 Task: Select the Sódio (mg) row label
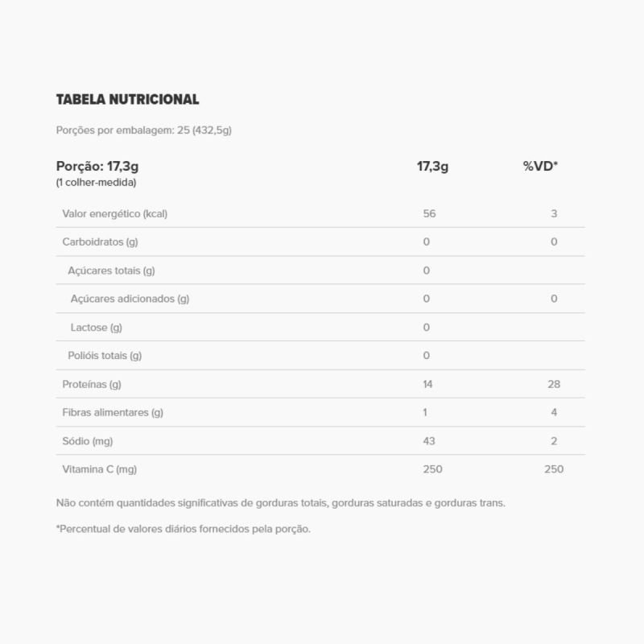(x=87, y=441)
